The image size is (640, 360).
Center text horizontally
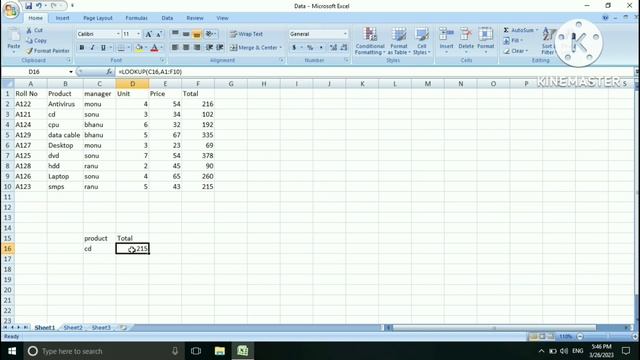(186, 47)
